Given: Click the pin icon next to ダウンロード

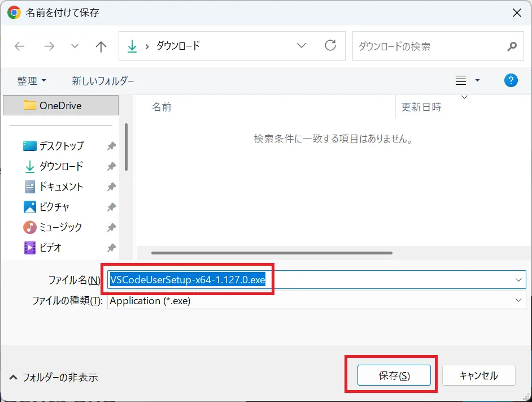Looking at the screenshot, I should (111, 166).
